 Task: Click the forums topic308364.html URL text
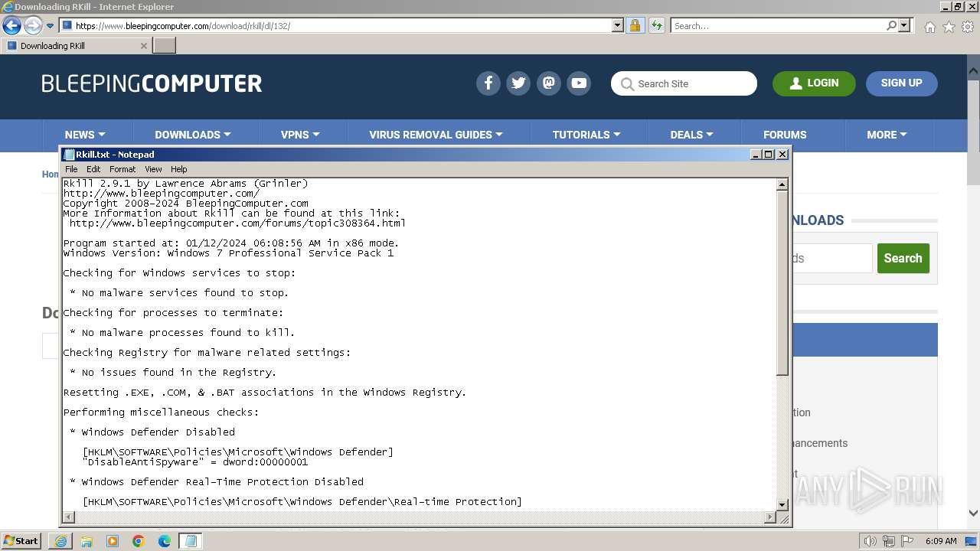click(x=237, y=223)
